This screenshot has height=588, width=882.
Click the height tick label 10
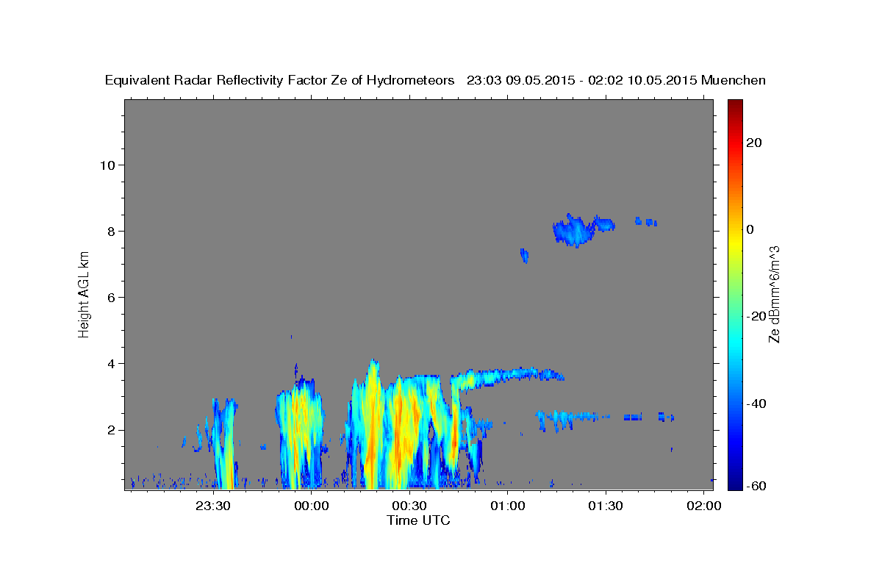107,165
